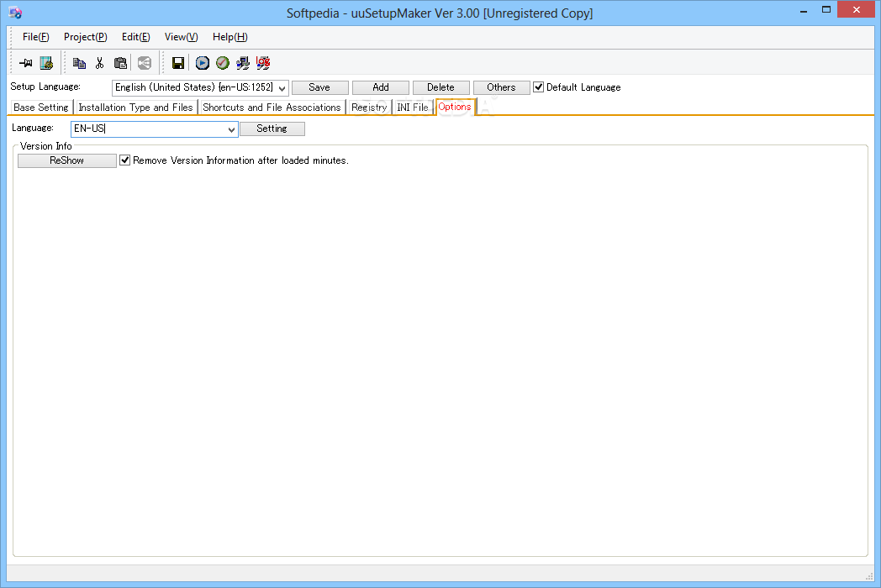Minimize the uuSetupMaker window

tap(804, 10)
